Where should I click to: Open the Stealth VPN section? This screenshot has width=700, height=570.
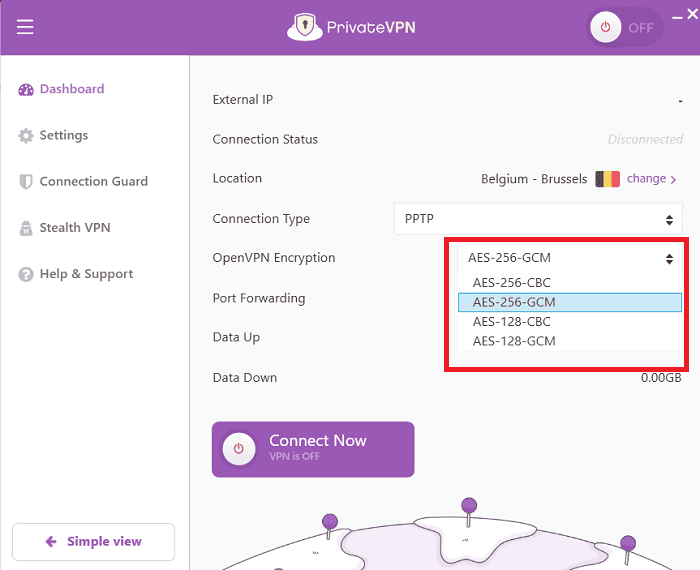[75, 228]
